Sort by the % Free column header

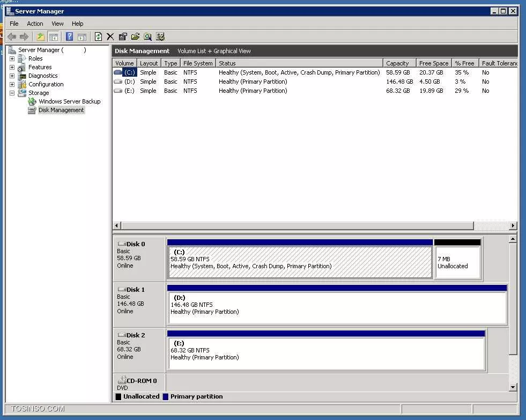pos(465,63)
